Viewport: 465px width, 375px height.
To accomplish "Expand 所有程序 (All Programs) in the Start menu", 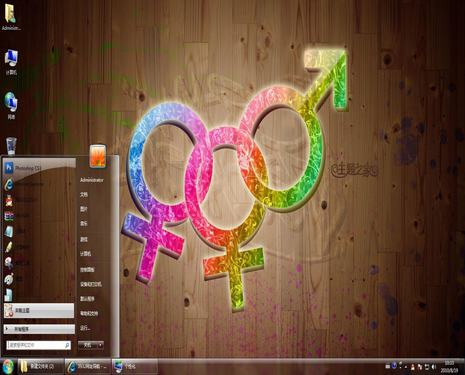I will (39, 329).
